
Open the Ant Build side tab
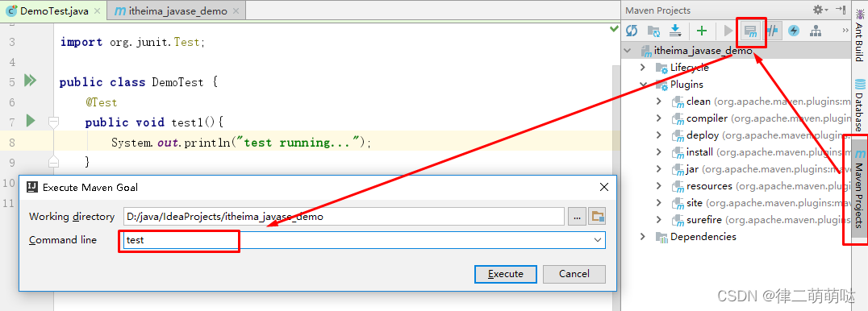[859, 35]
